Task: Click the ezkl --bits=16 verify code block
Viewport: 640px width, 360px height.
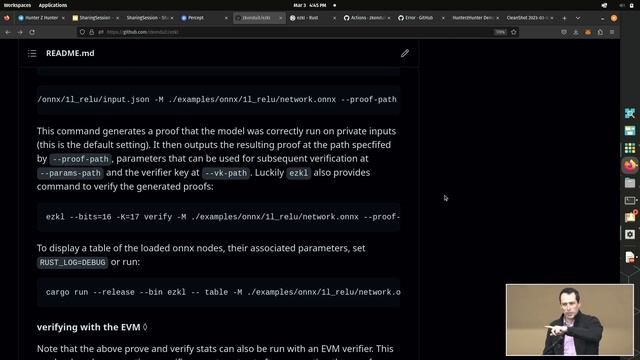Action: pyautogui.click(x=218, y=217)
